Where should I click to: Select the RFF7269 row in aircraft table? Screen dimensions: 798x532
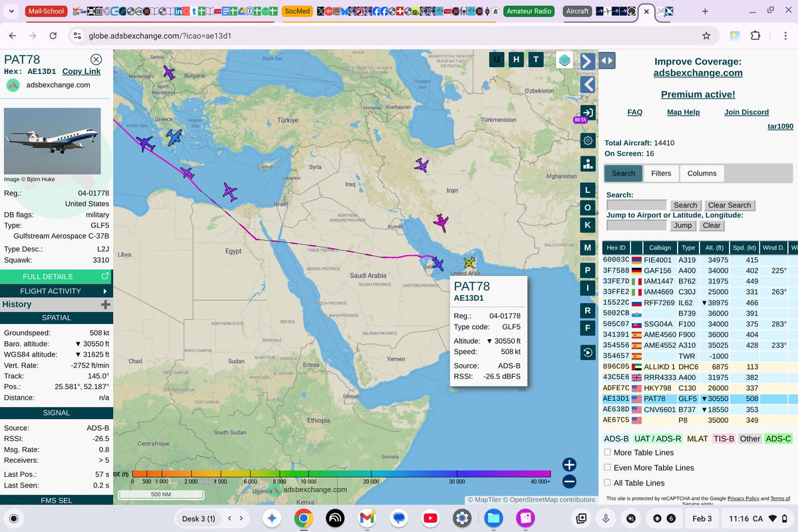coord(700,303)
